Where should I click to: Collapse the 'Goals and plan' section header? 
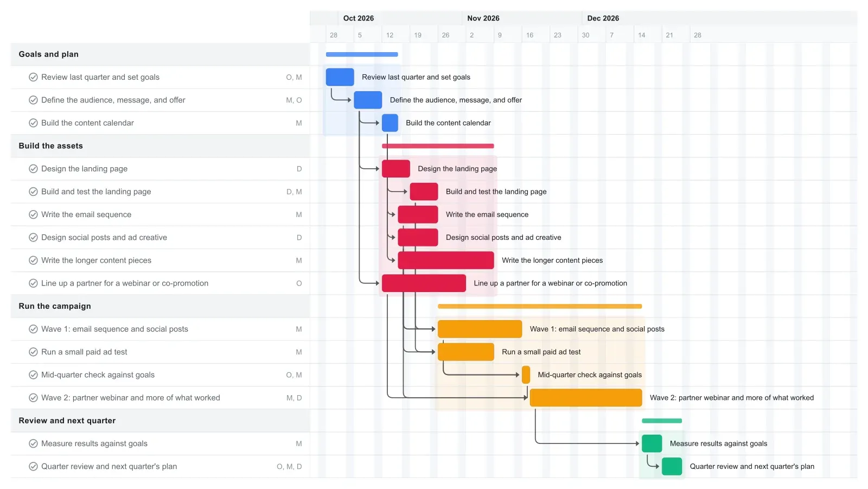160,54
